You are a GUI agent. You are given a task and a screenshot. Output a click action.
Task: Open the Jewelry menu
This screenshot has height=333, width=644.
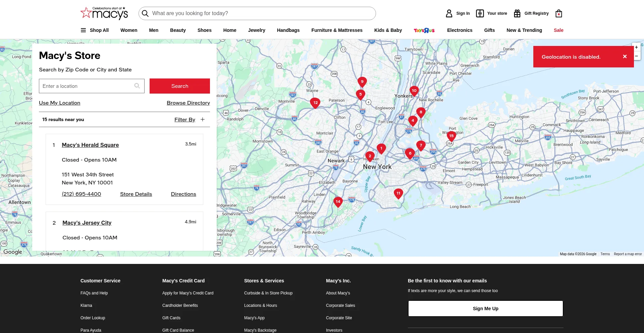click(257, 30)
